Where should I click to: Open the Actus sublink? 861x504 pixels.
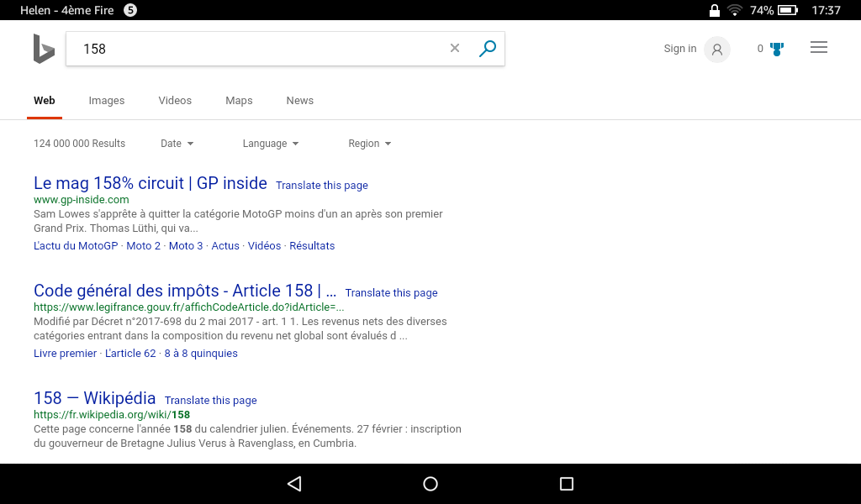pos(225,245)
